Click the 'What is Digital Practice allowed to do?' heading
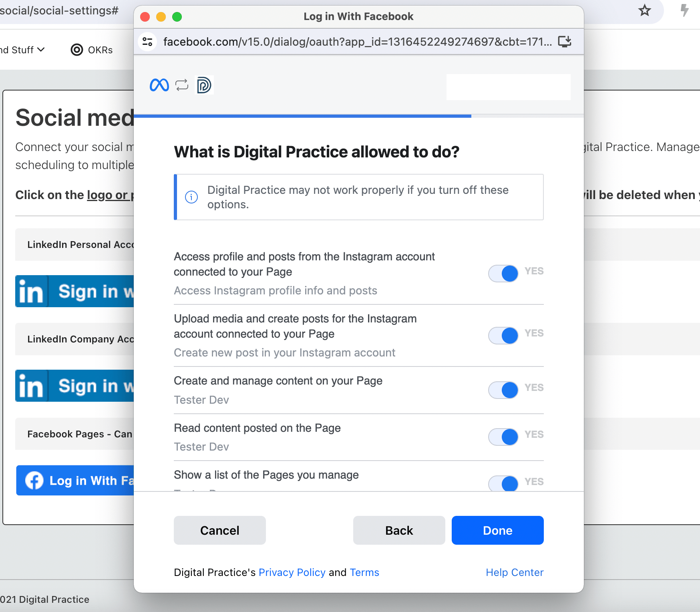 point(316,152)
